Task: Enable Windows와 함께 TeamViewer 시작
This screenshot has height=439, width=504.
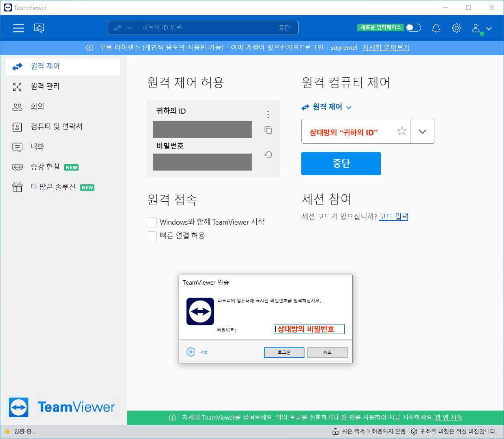Action: point(151,222)
